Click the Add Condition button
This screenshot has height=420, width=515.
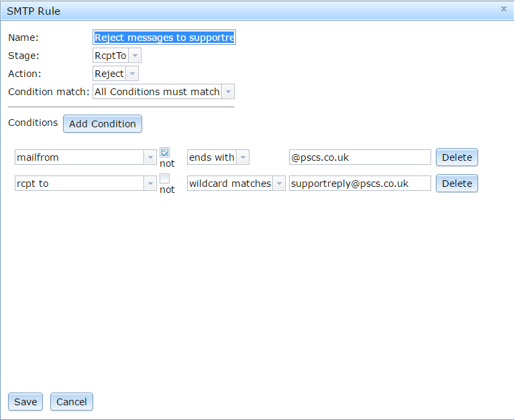click(x=103, y=124)
